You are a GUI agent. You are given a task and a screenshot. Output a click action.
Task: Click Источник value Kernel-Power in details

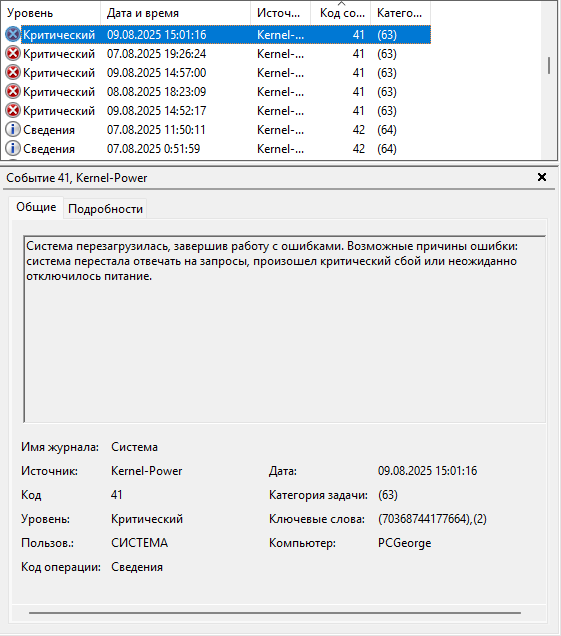(x=146, y=471)
